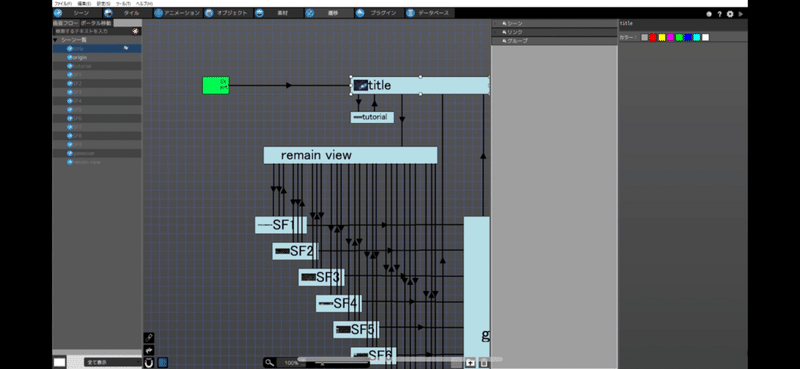Click the gear settings icon top right
The height and width of the screenshot is (369, 800).
click(730, 14)
